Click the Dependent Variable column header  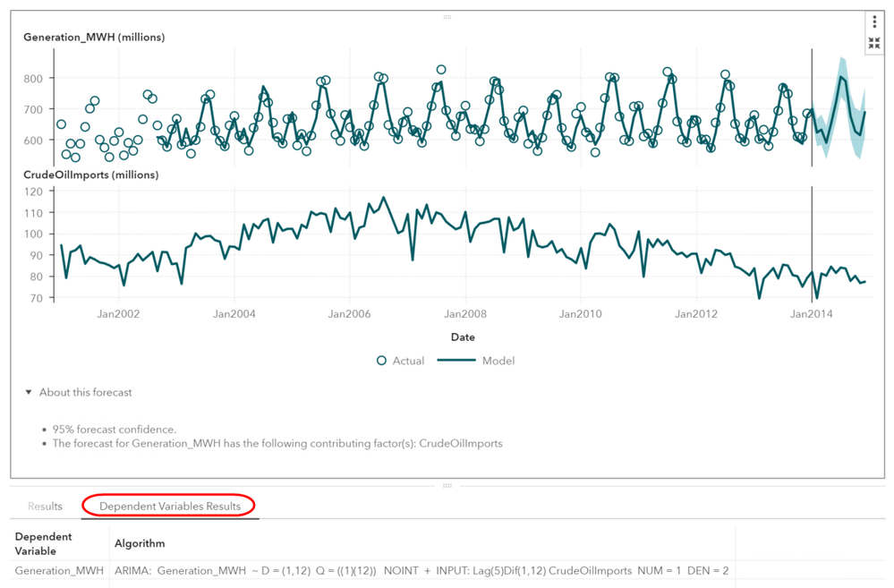click(x=45, y=543)
